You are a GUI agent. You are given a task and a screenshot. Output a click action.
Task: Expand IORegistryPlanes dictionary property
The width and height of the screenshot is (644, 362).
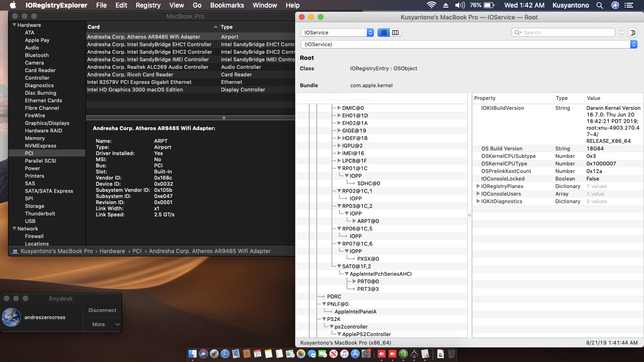478,186
